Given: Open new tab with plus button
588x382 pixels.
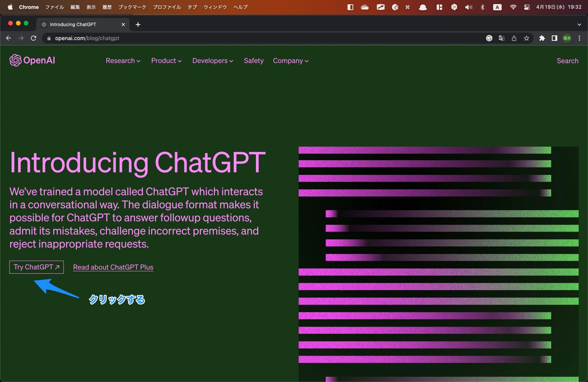Looking at the screenshot, I should click(138, 24).
